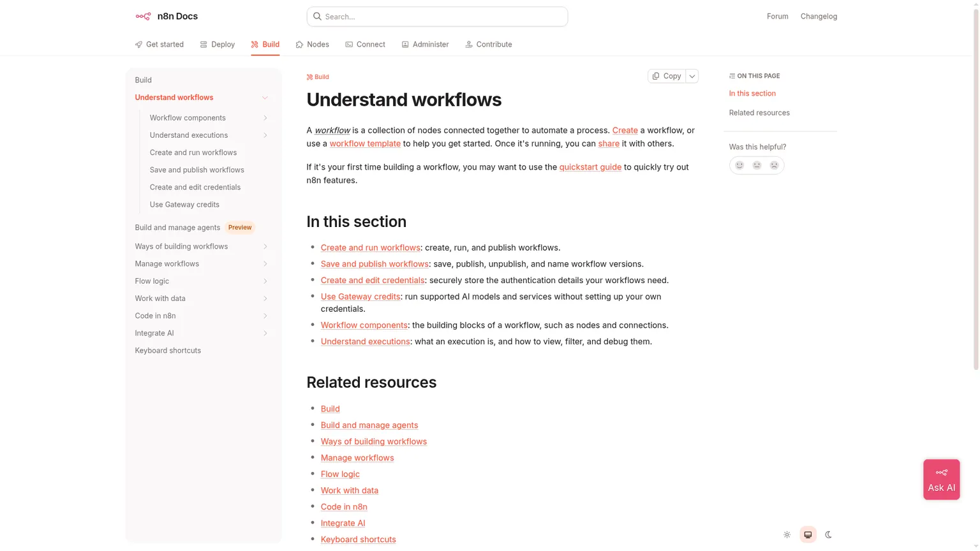The image size is (980, 551).
Task: Expand the Workflow components chevron
Action: pos(265,118)
